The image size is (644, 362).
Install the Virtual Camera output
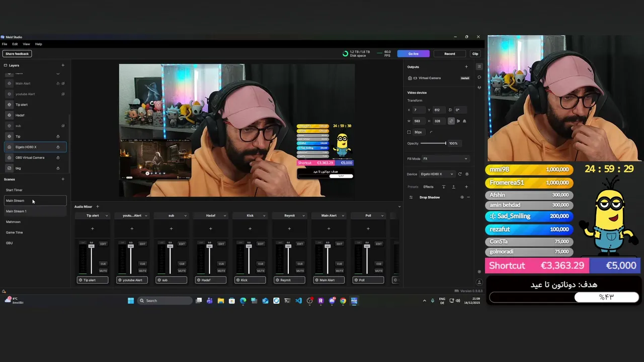pos(465,78)
